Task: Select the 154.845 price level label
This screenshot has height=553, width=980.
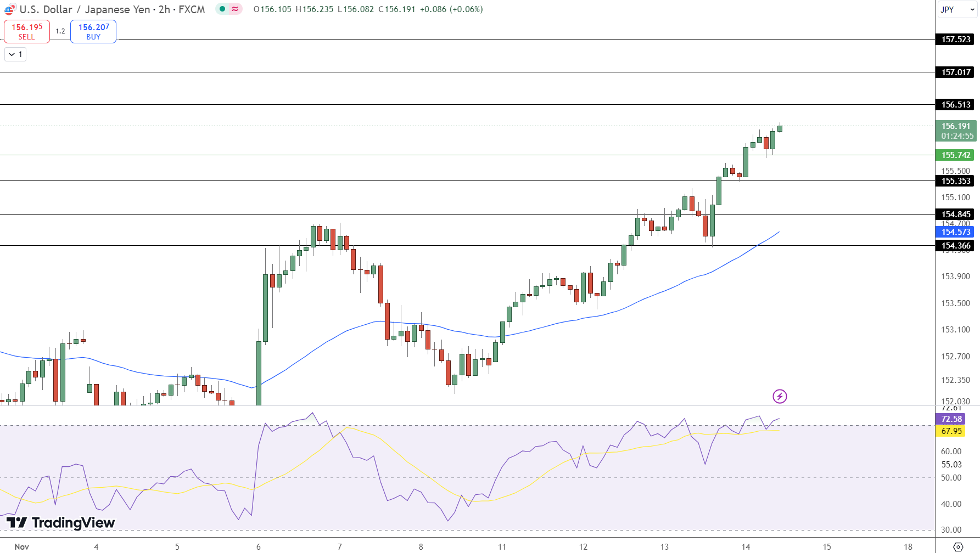Action: 955,215
